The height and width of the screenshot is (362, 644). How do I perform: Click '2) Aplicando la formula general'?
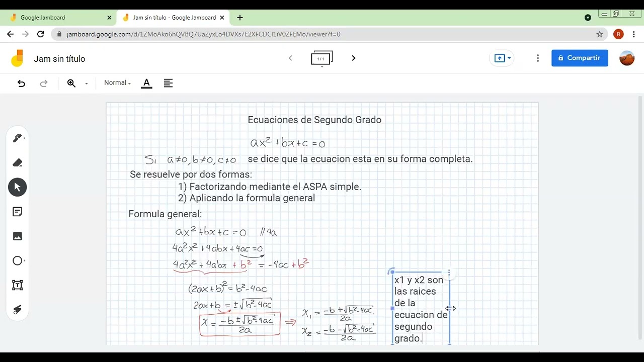[247, 198]
